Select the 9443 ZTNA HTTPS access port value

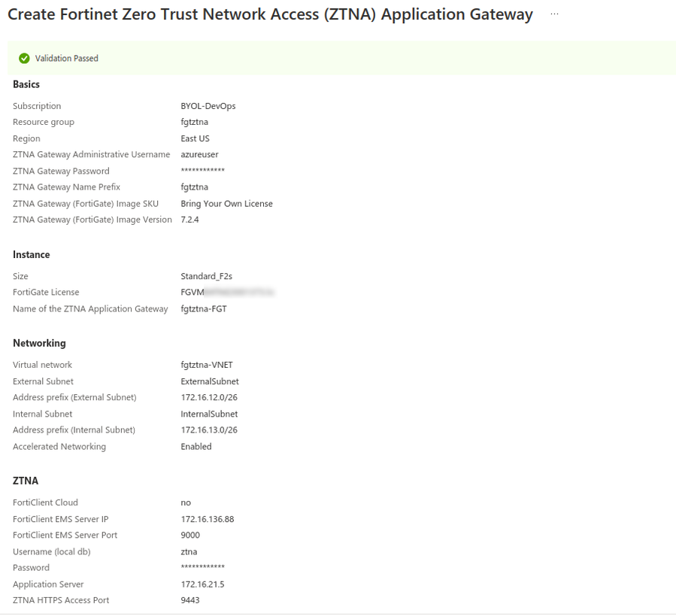coord(189,599)
